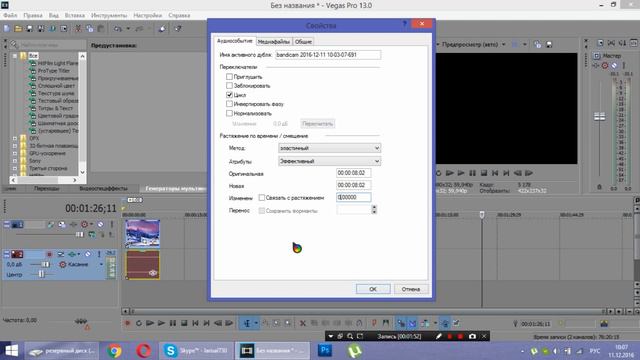This screenshot has height=360, width=640.
Task: Expand the OFX folder in tree
Action: tap(15, 138)
